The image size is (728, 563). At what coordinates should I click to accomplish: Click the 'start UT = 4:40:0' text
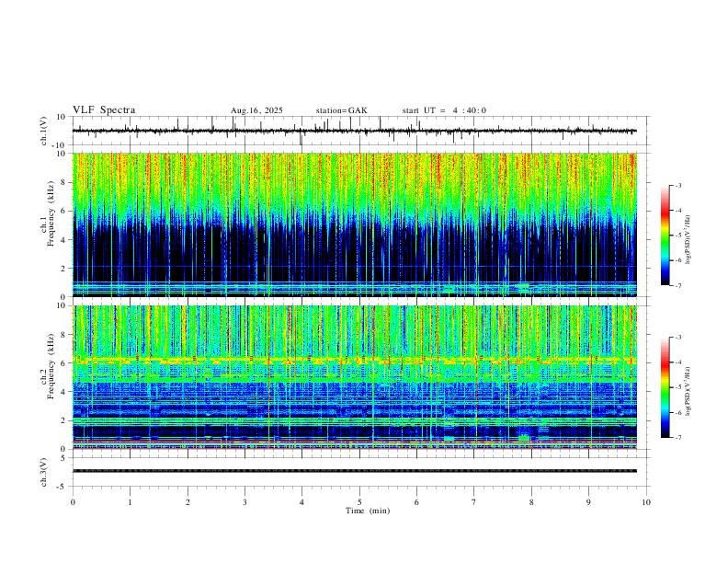pos(444,110)
